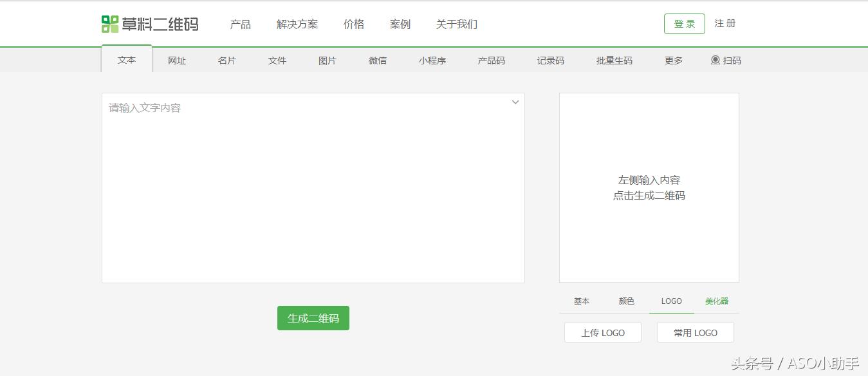The width and height of the screenshot is (868, 376).
Task: Switch to the 网址 tab
Action: point(176,60)
